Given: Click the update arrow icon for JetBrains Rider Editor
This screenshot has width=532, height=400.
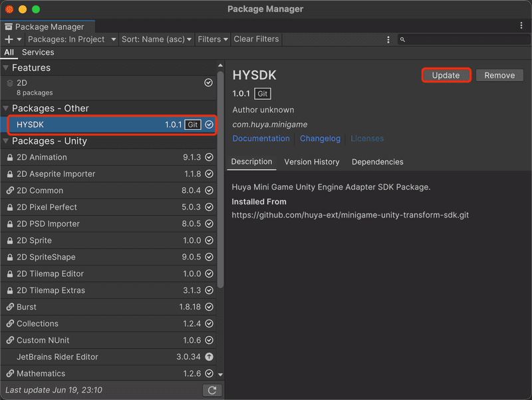Looking at the screenshot, I should coord(208,357).
